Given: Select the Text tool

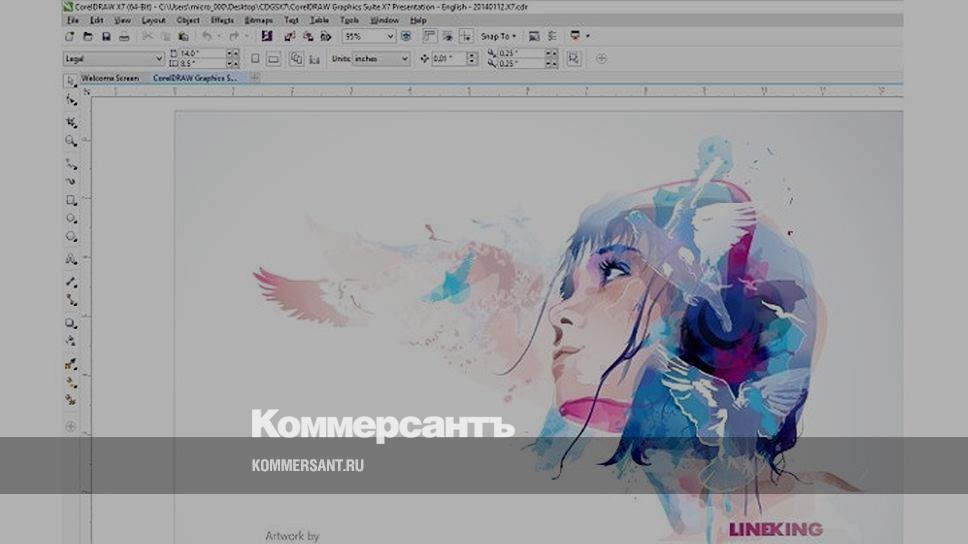Looking at the screenshot, I should tap(71, 258).
